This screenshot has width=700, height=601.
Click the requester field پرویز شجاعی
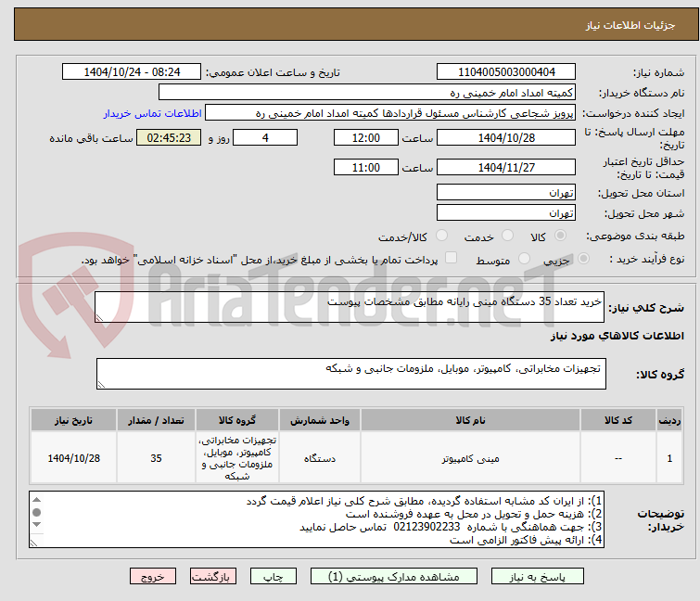tap(390, 113)
